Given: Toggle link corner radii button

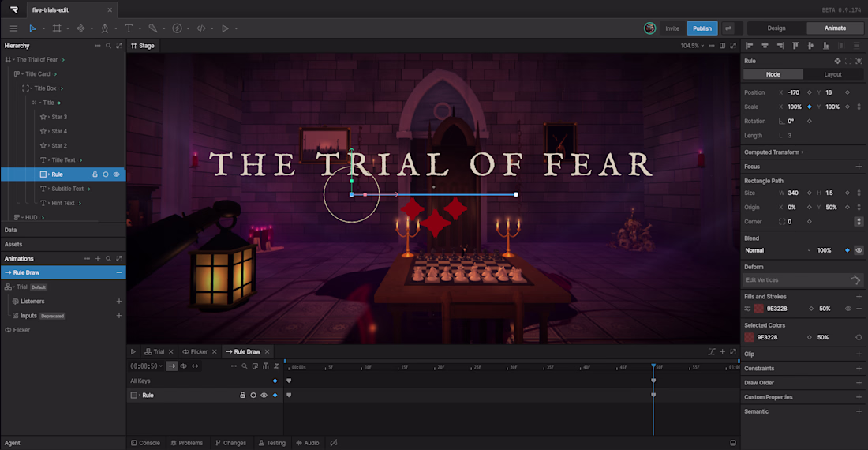Looking at the screenshot, I should click(x=859, y=221).
